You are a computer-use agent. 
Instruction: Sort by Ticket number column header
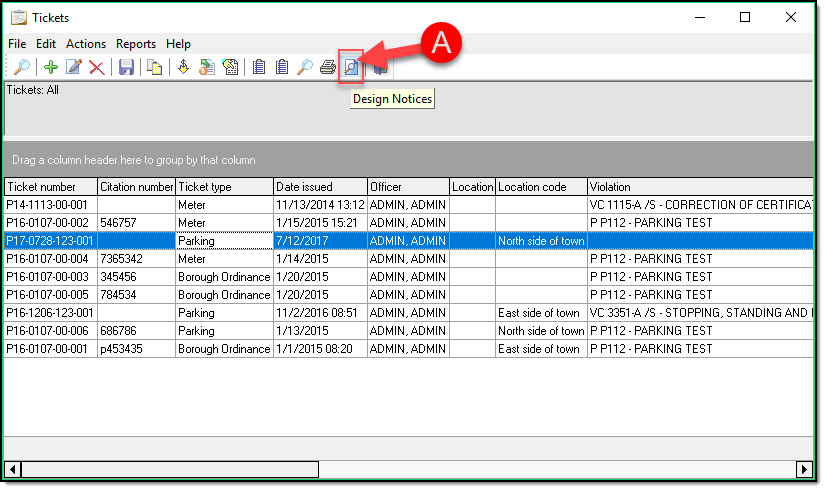[x=50, y=187]
